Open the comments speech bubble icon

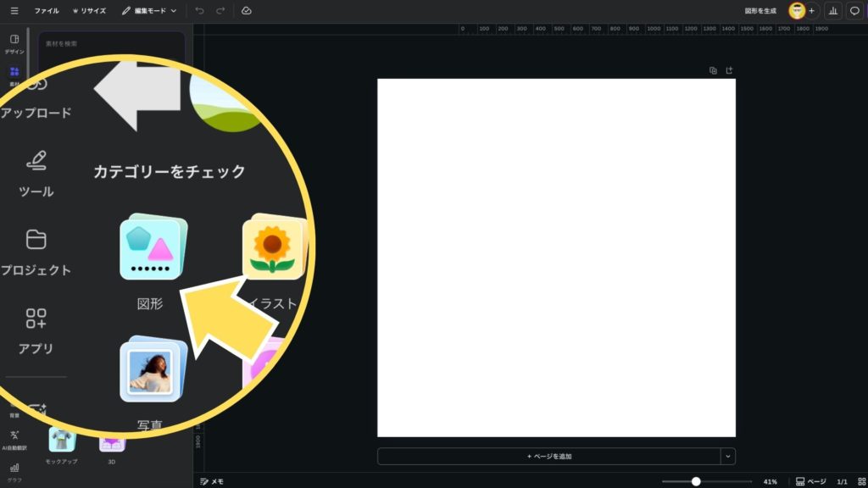854,11
